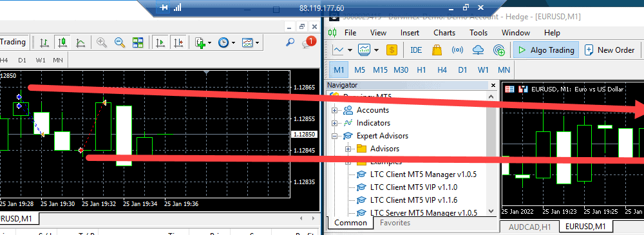Tile windows icon in MT4 toolbar

tap(138, 42)
